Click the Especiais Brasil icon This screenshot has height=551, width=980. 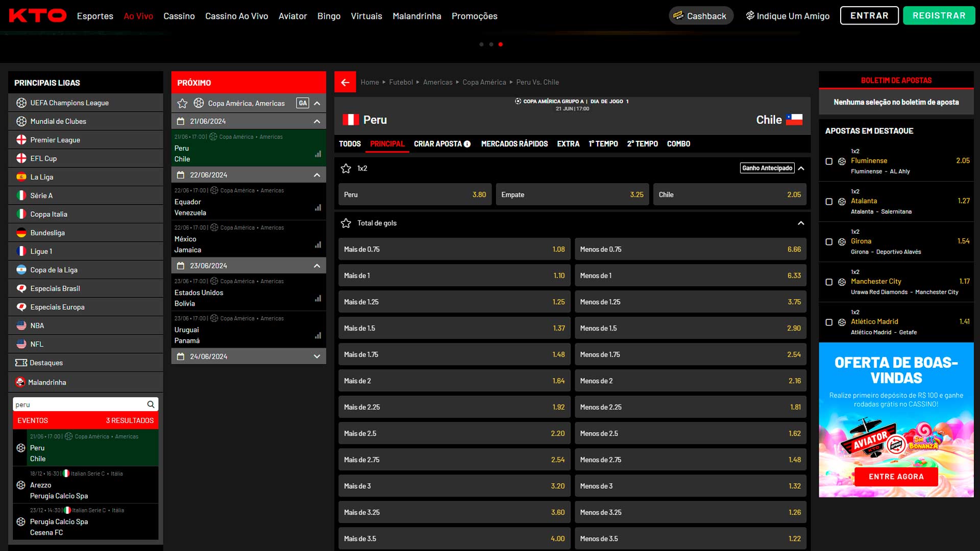click(x=21, y=288)
